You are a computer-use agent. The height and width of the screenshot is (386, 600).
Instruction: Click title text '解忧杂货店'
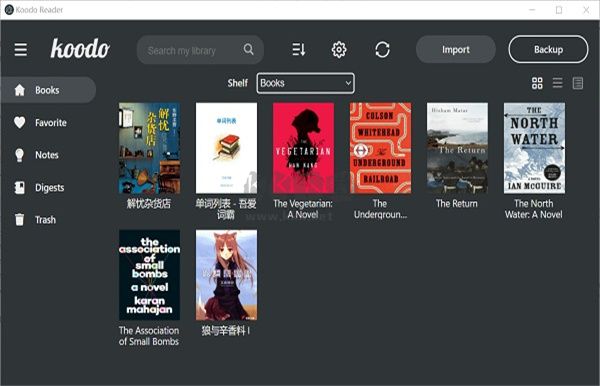pos(149,204)
